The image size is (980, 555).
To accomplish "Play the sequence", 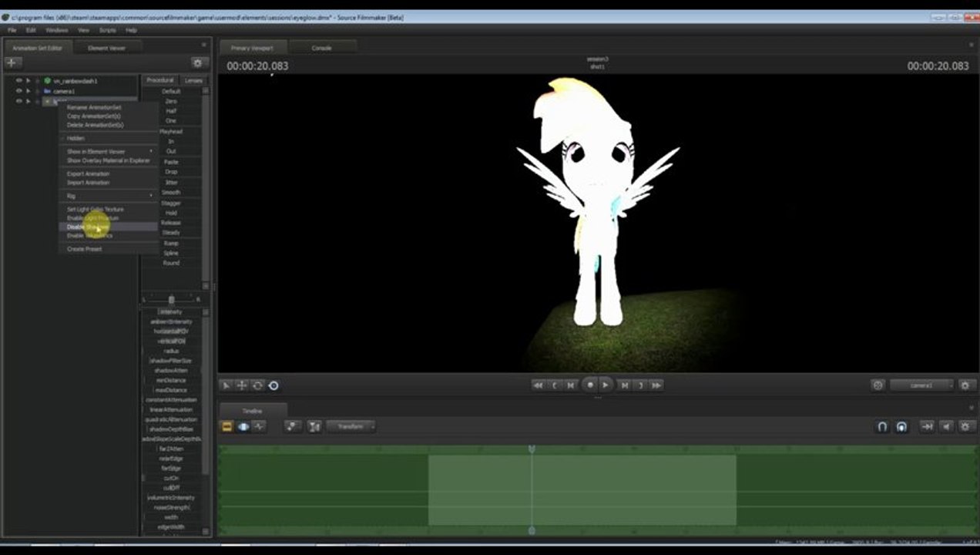I will coord(606,385).
